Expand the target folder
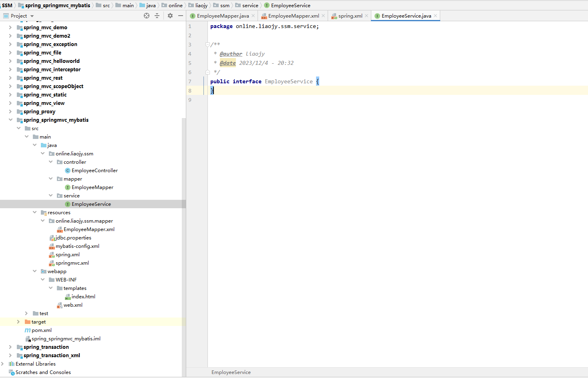Screen dimensions: 588x378 18,322
